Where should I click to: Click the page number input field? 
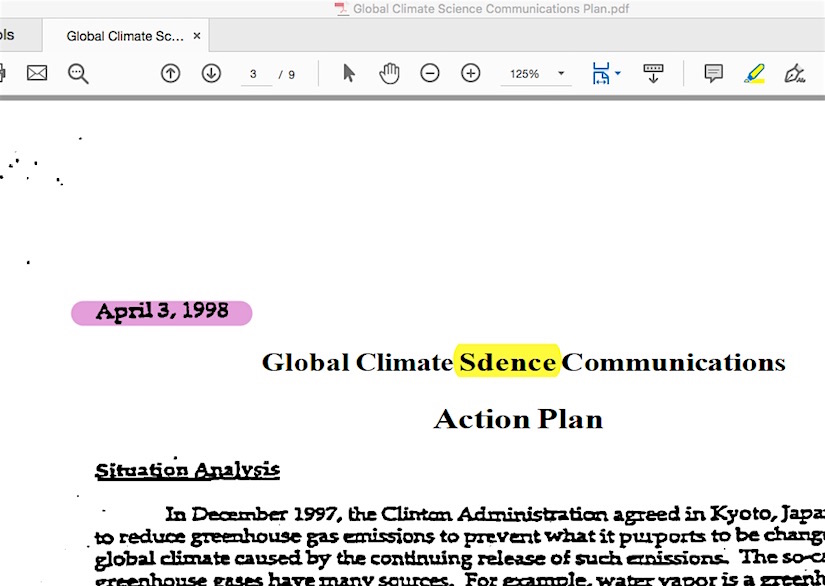click(x=254, y=74)
